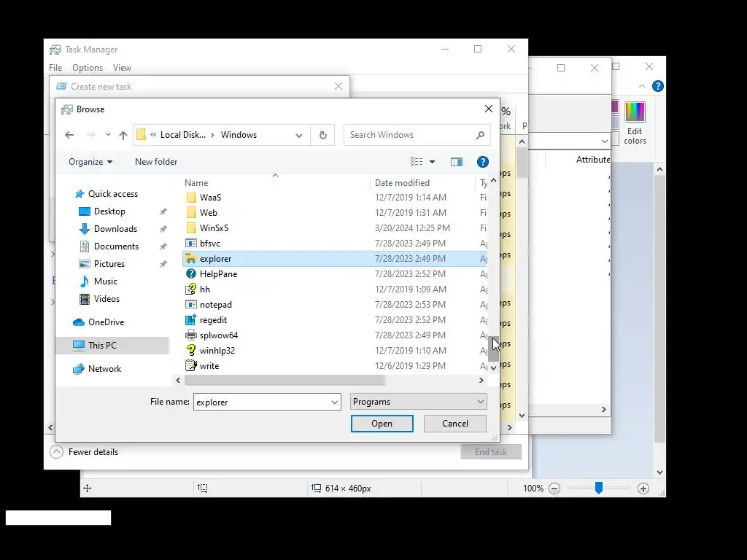Screen dimensions: 747x560
Task: Open the WinSxS folder entry
Action: coord(335,228)
